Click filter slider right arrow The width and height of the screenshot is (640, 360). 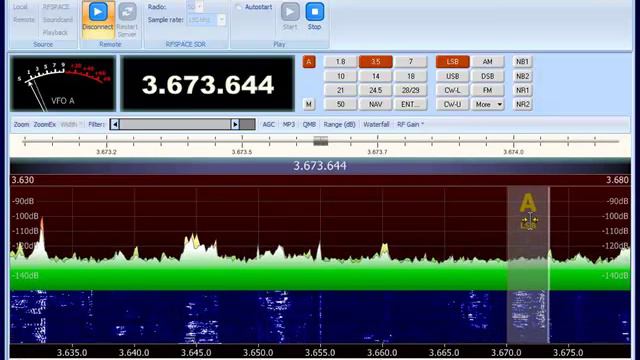click(235, 124)
